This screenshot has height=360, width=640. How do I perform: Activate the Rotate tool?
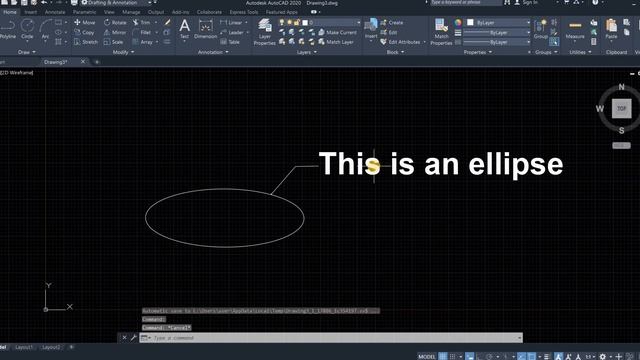coord(115,22)
